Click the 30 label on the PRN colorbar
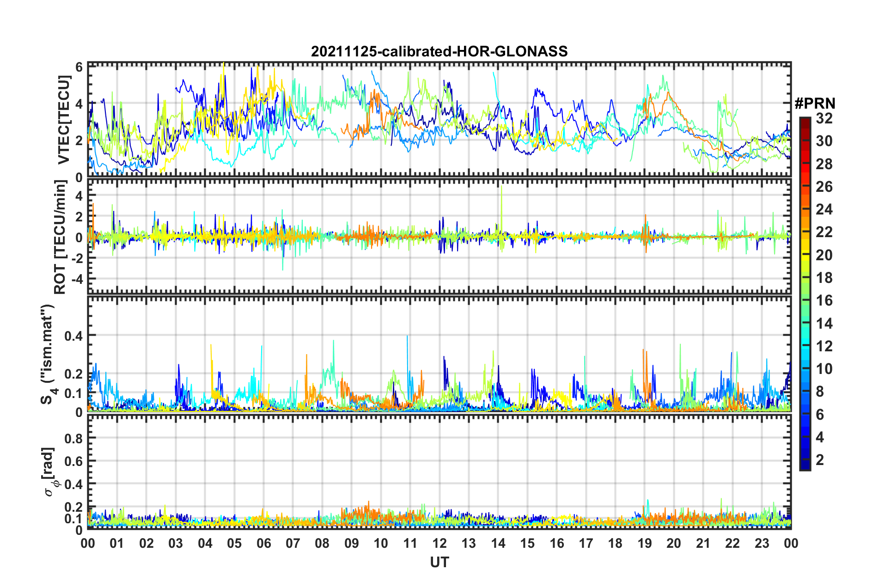The image size is (879, 588). click(x=824, y=141)
